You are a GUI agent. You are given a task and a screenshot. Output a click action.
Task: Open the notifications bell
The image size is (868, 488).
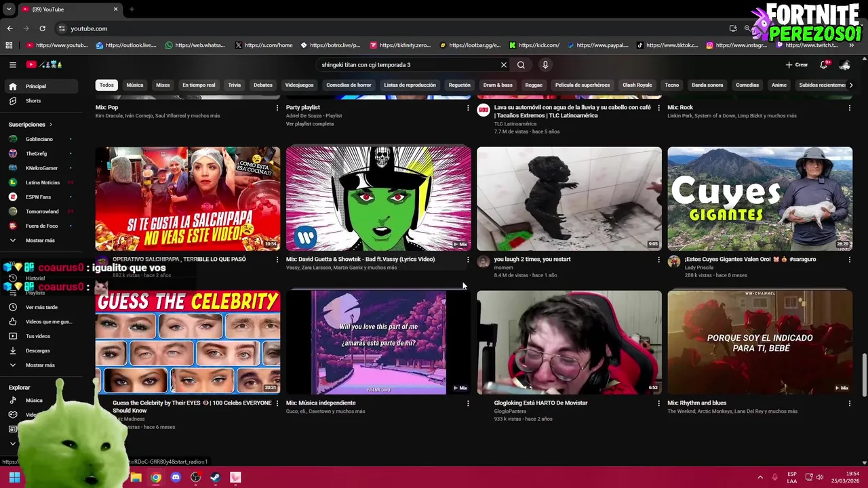coord(823,65)
